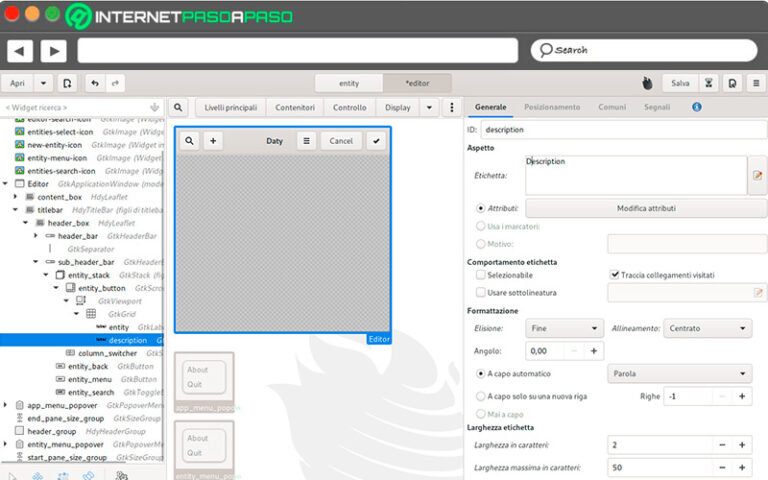Click the search icon above the design canvas

click(176, 107)
